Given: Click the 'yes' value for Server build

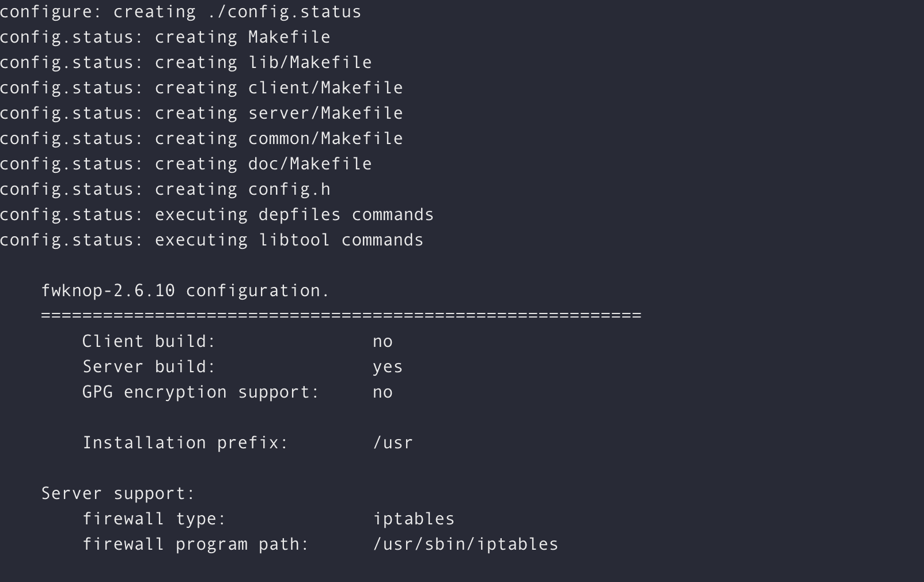Looking at the screenshot, I should click(x=388, y=367).
